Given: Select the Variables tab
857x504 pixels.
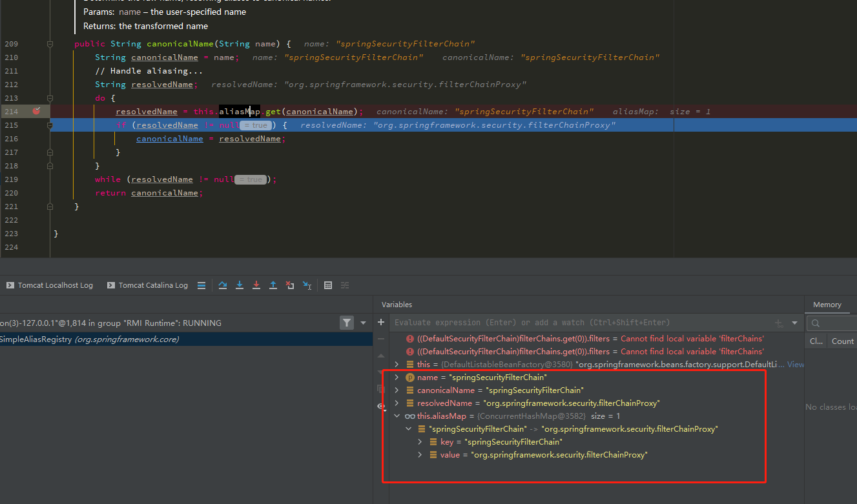Looking at the screenshot, I should (x=397, y=305).
